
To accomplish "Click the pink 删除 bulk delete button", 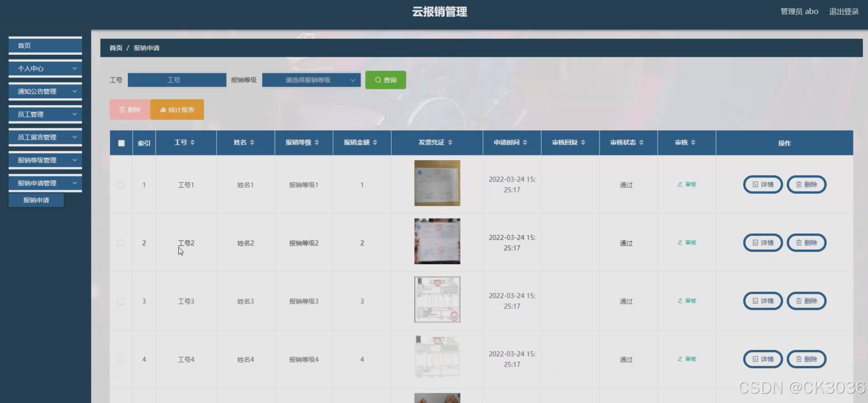I will click(x=130, y=110).
